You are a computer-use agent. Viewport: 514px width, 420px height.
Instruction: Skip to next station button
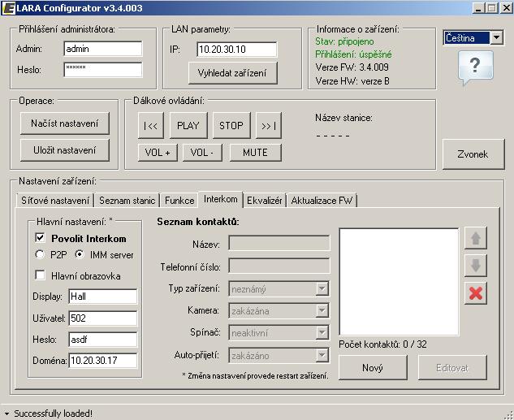(269, 126)
